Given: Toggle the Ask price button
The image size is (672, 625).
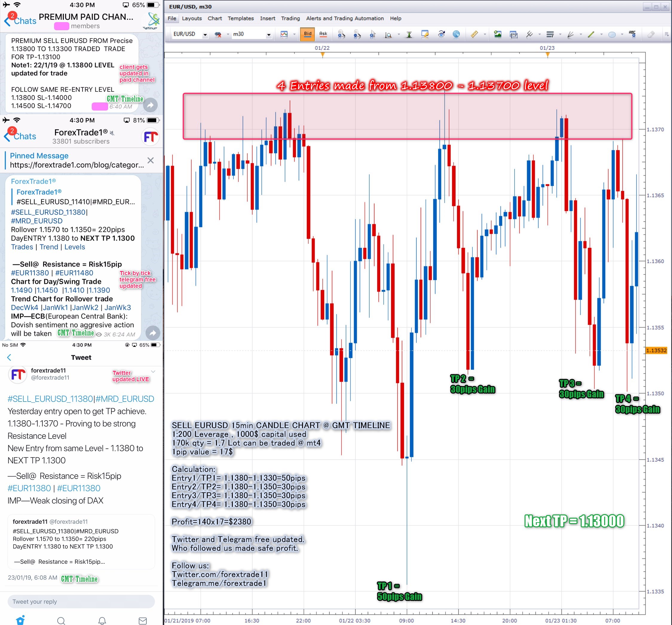Looking at the screenshot, I should coord(323,34).
